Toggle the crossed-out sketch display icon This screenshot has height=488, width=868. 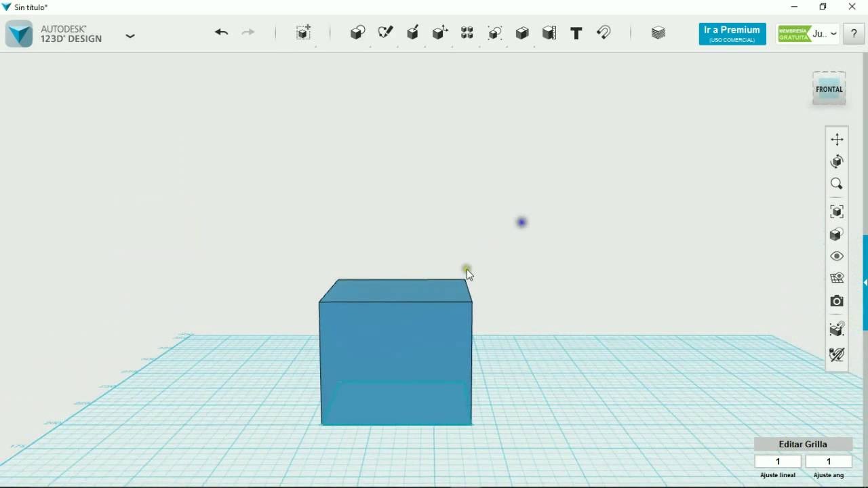837,354
